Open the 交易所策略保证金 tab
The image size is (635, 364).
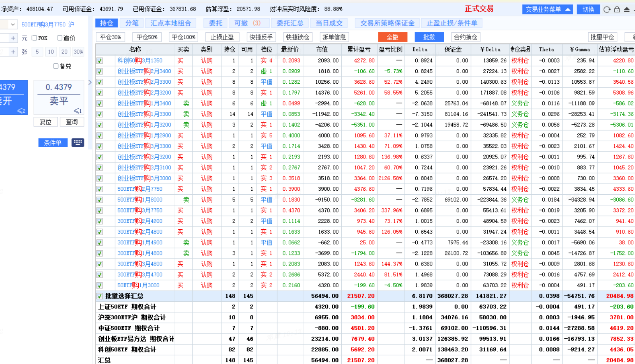tap(387, 23)
